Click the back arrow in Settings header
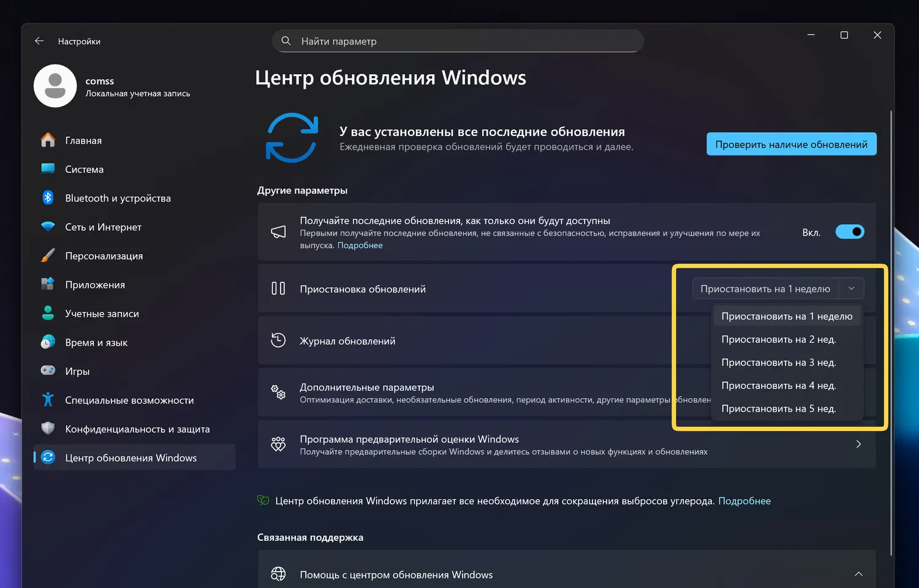 (39, 41)
